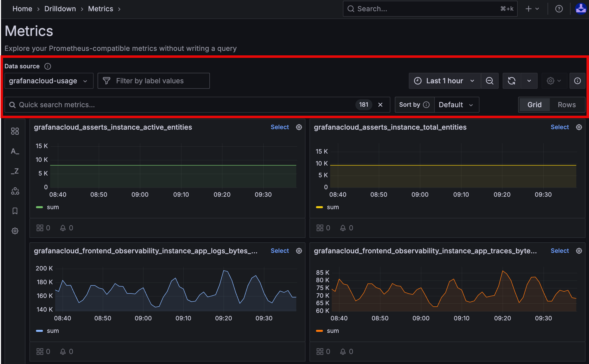Select the grafanacloud_asserts_instance_active_entities metric
The width and height of the screenshot is (589, 364).
point(280,127)
